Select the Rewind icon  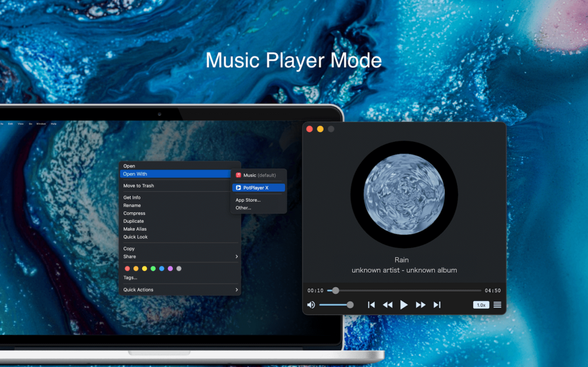(x=387, y=304)
